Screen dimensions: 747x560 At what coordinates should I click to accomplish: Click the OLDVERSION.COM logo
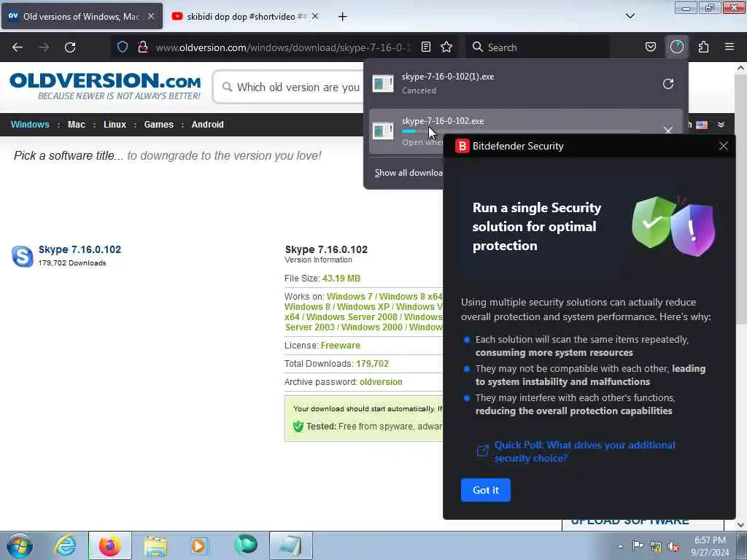105,86
